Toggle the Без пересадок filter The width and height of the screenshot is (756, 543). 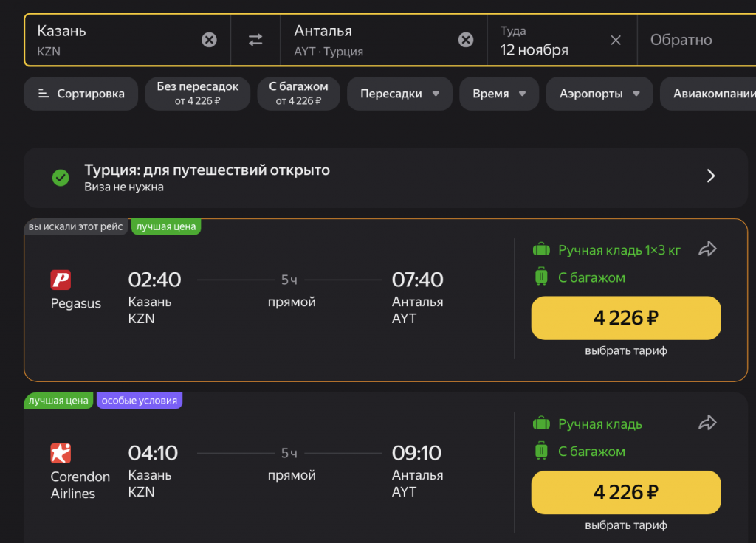click(197, 94)
